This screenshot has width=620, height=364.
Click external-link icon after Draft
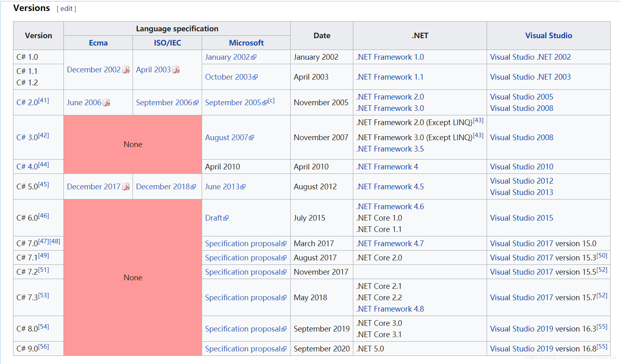[x=226, y=218]
